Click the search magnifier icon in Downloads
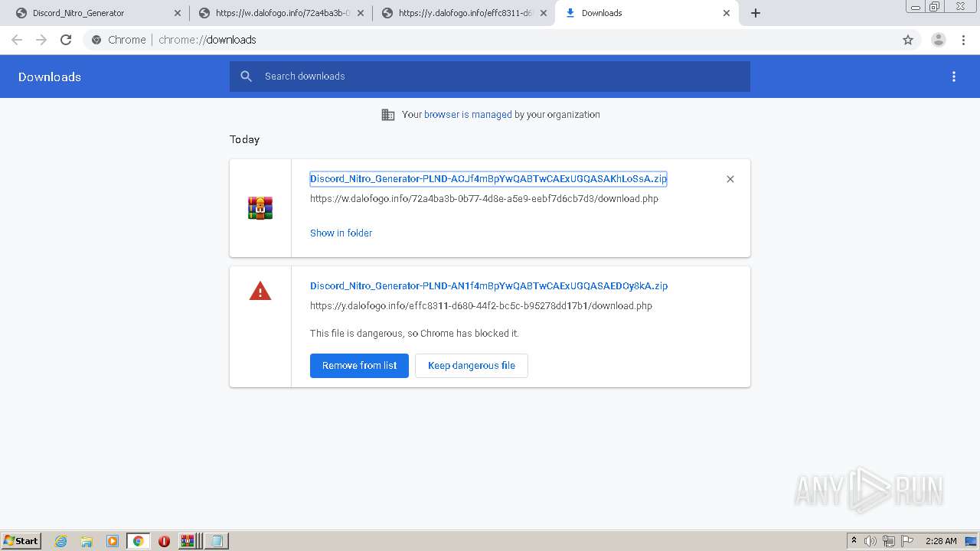 tap(246, 76)
